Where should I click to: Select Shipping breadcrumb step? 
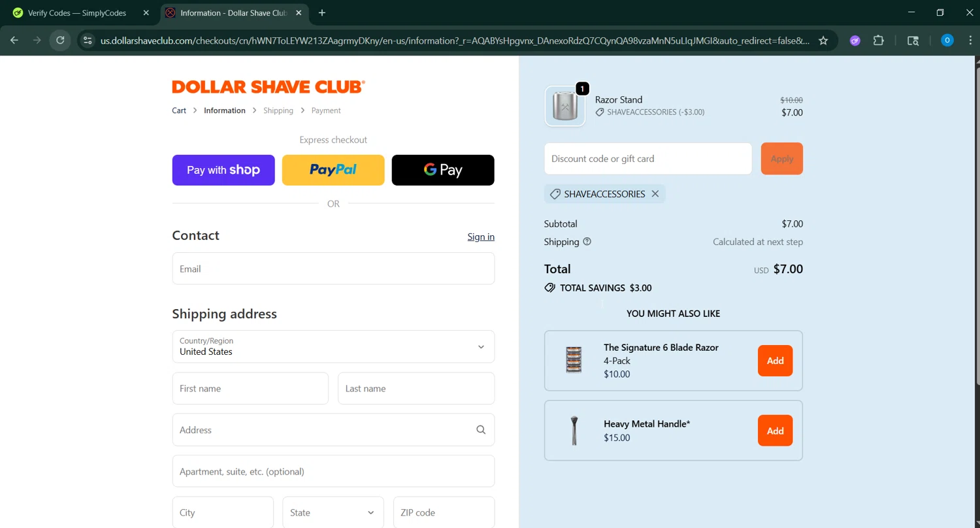(278, 110)
